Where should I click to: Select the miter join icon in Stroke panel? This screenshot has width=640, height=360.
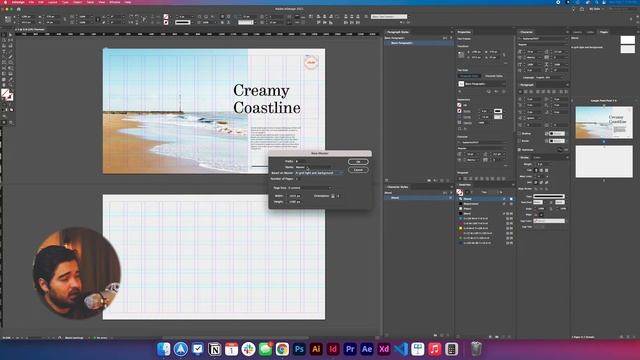click(x=536, y=182)
